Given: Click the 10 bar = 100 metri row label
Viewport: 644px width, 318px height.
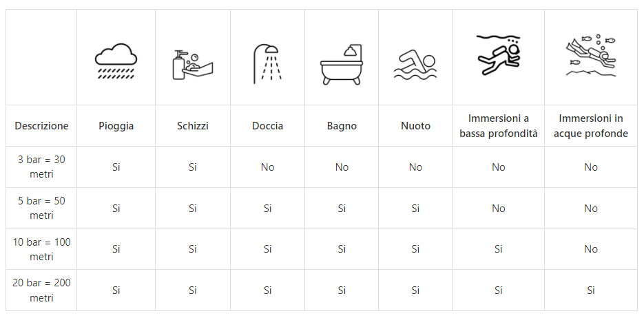Looking at the screenshot, I should 41,249.
